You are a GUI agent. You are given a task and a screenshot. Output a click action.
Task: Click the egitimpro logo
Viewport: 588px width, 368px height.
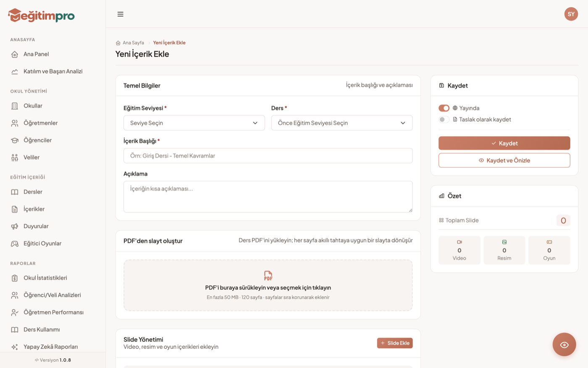coord(41,16)
